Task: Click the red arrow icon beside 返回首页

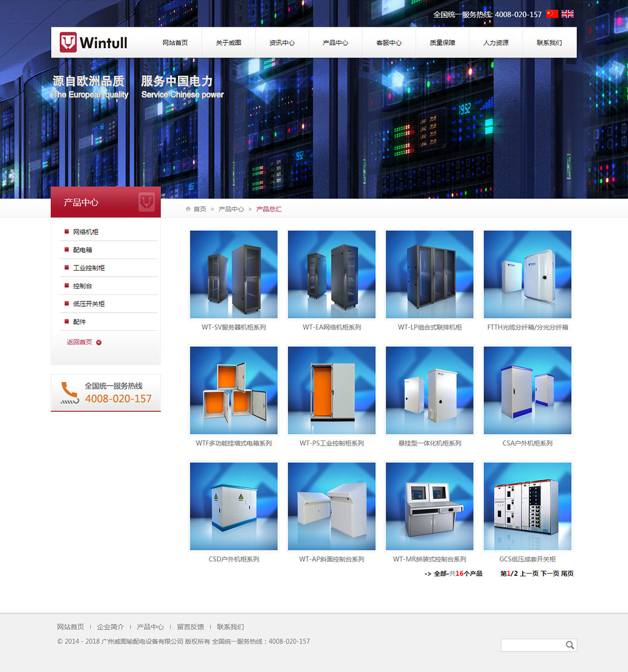Action: point(99,343)
